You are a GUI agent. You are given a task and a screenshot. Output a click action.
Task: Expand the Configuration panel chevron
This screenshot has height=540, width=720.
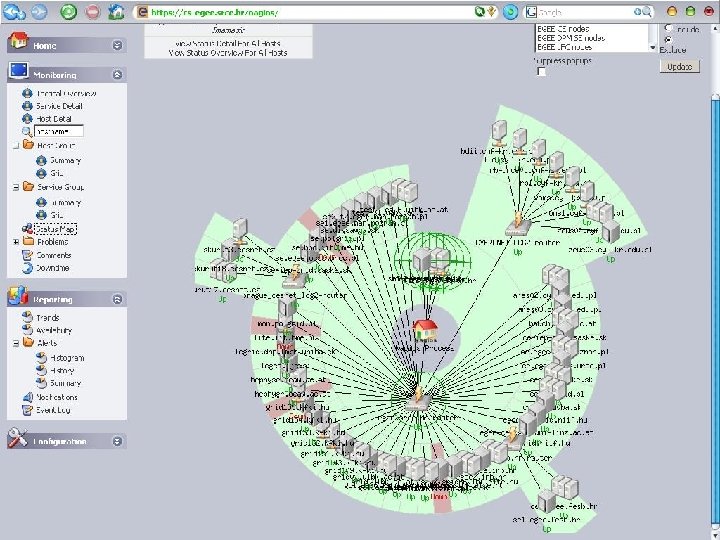(118, 441)
